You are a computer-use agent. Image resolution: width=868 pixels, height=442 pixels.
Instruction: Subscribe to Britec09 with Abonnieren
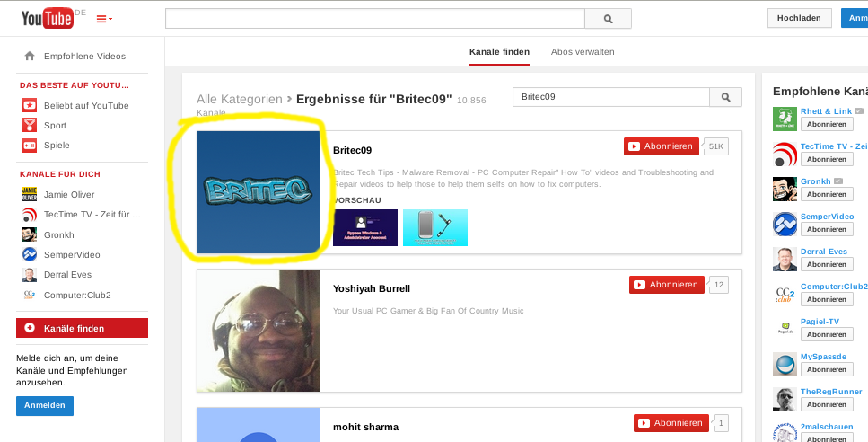(x=662, y=146)
